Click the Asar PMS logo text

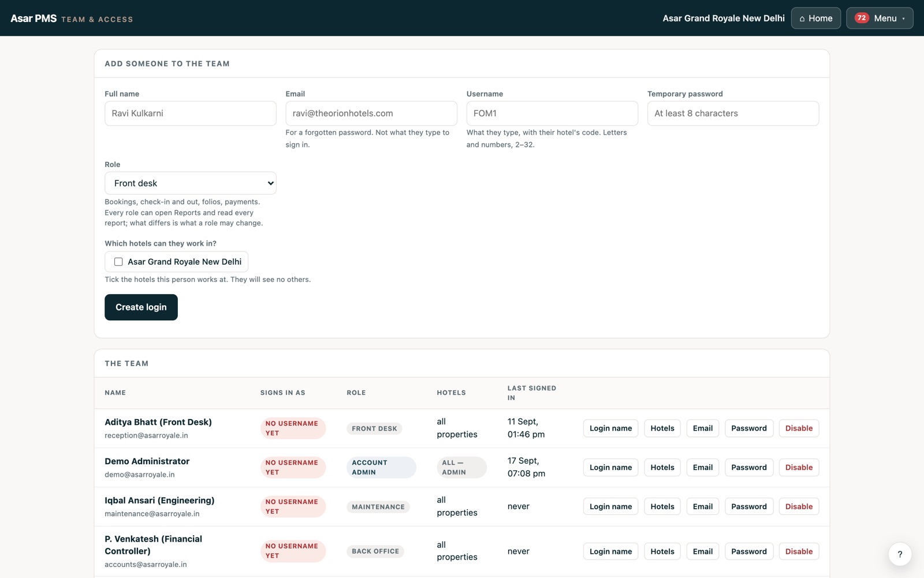pos(33,18)
